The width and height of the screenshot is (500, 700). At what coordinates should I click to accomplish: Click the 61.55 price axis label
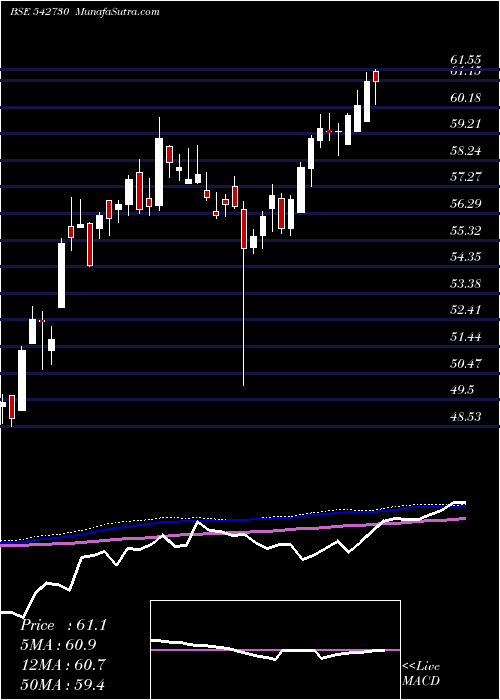point(466,59)
